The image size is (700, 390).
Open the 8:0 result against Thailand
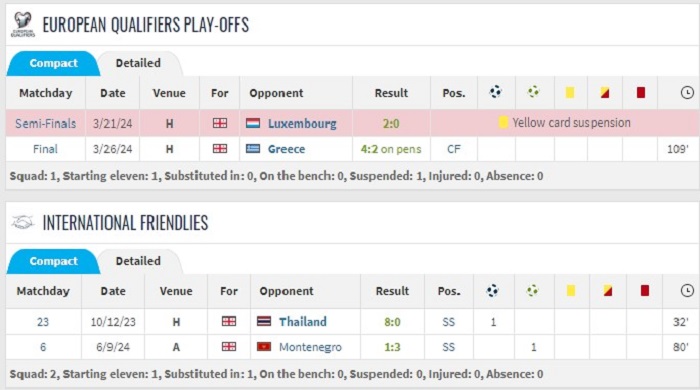392,322
